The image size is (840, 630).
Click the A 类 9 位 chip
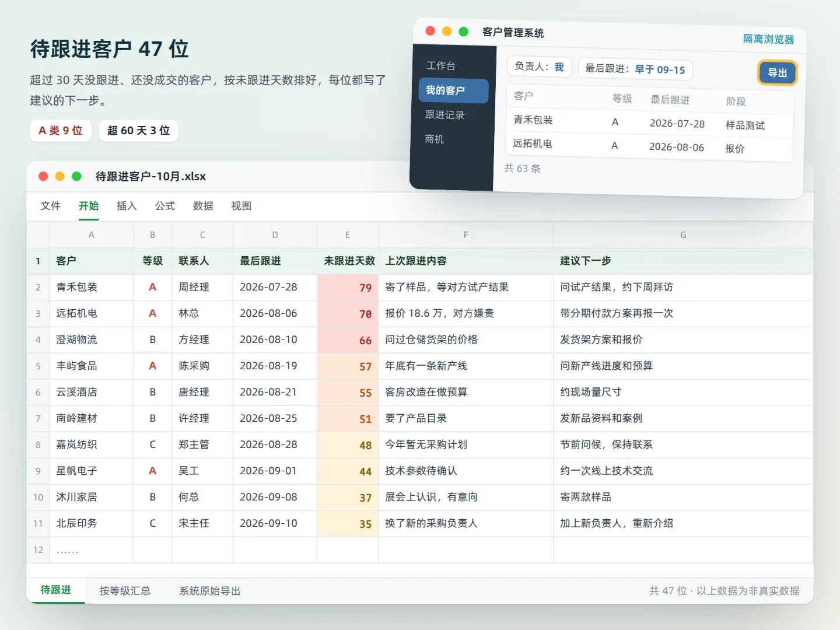[x=61, y=131]
